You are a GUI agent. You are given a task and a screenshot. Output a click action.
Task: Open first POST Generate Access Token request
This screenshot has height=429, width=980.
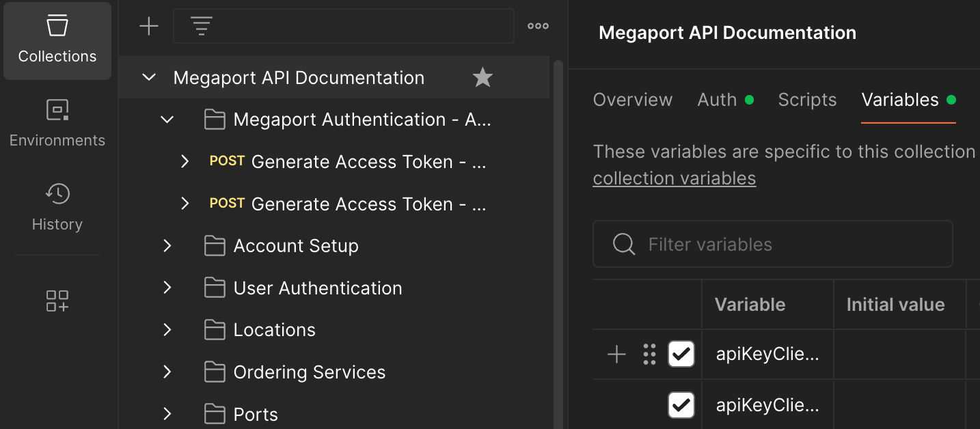click(348, 162)
